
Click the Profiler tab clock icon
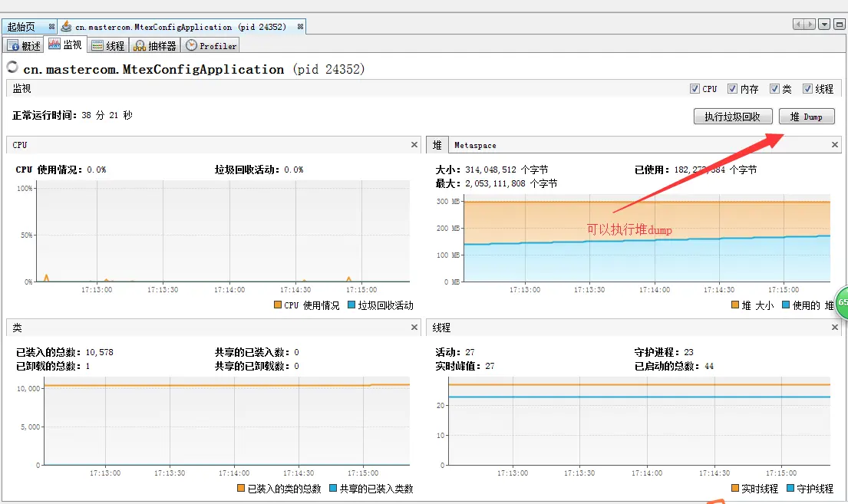pos(191,45)
